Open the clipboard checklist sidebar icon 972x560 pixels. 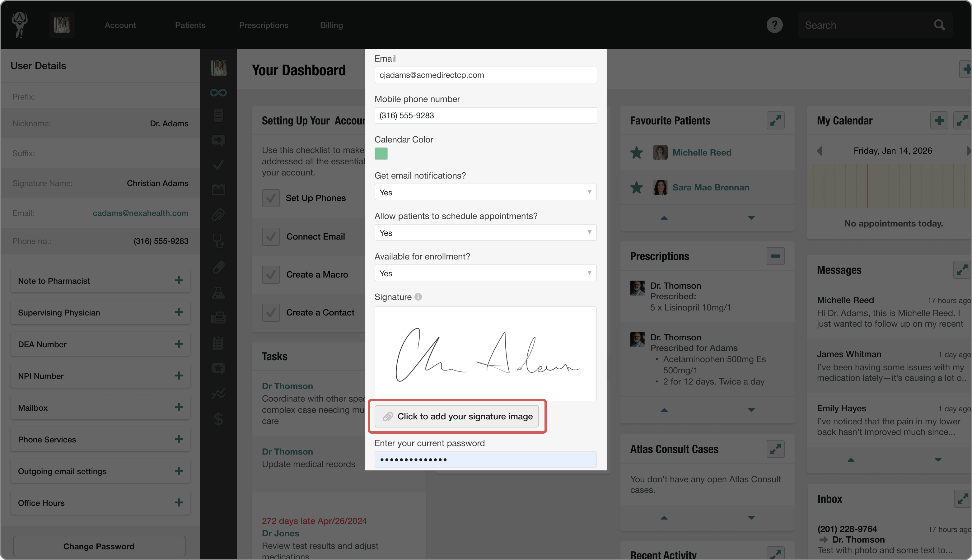coord(218,343)
